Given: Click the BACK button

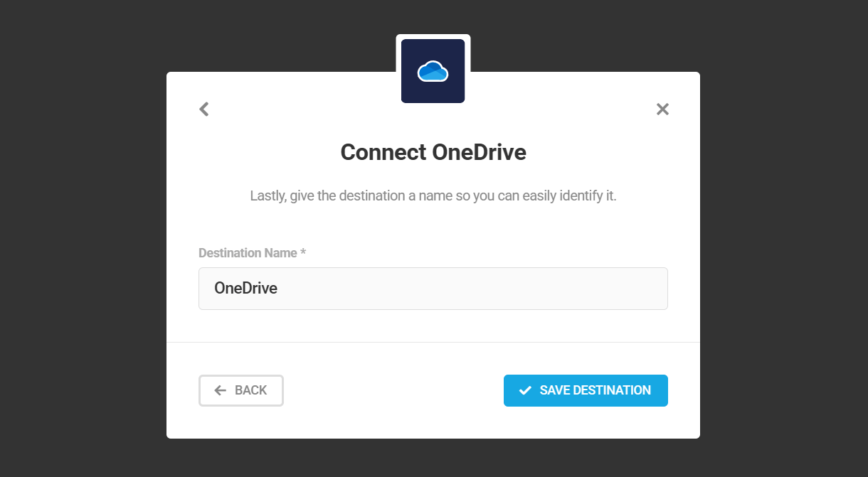Looking at the screenshot, I should coord(241,390).
